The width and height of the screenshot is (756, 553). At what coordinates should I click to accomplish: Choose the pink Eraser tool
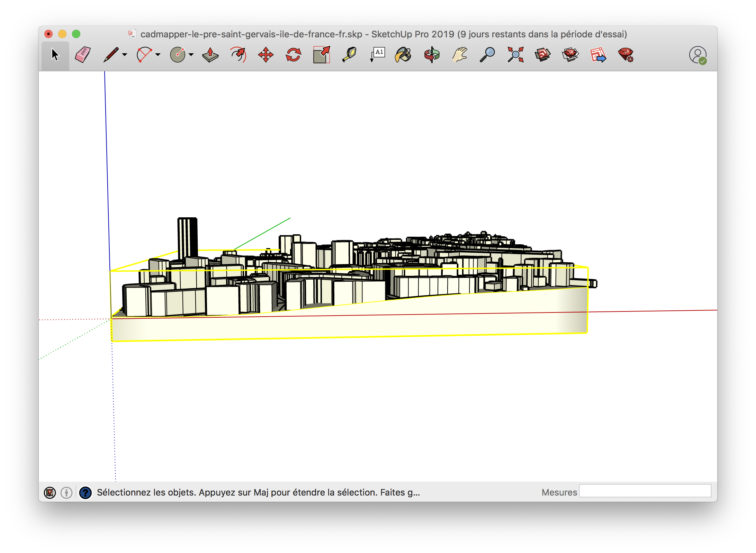point(83,55)
